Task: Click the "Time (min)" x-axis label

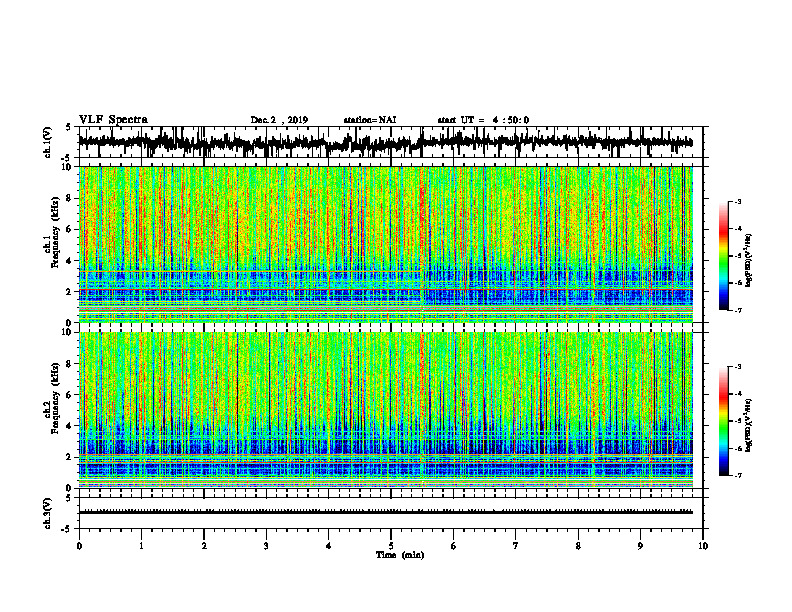Action: pyautogui.click(x=400, y=555)
